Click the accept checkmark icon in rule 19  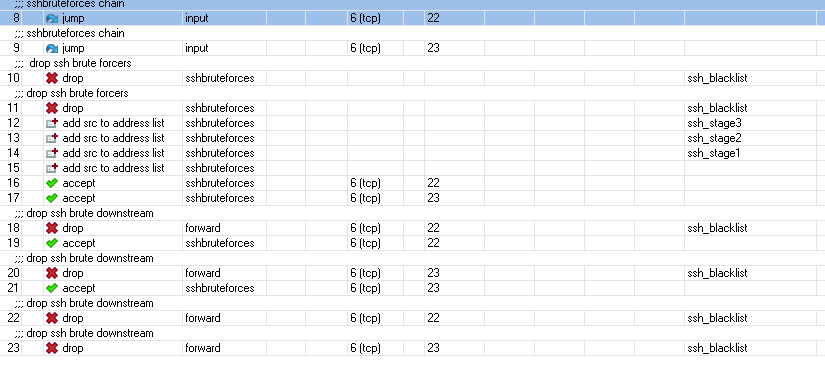(52, 244)
